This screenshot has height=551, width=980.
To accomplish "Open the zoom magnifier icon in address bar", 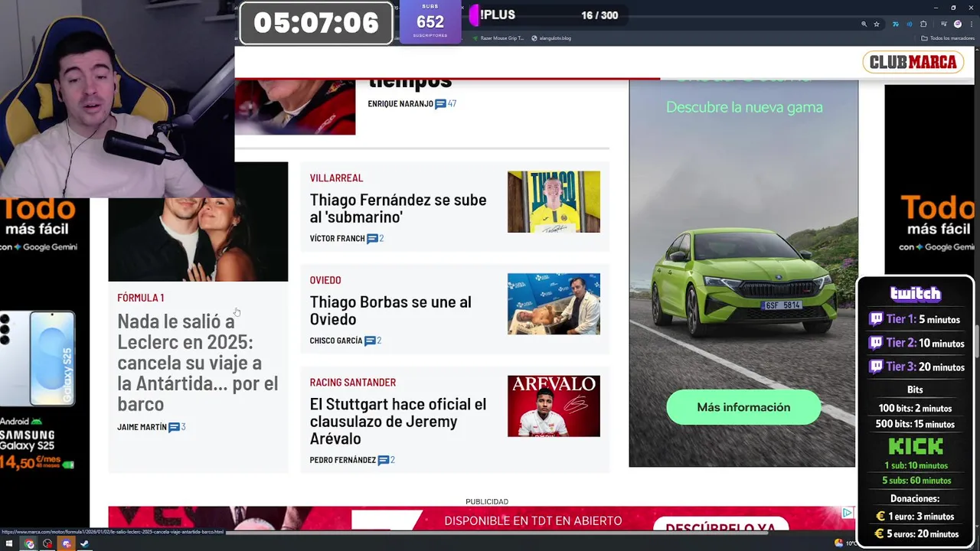I will (x=864, y=24).
